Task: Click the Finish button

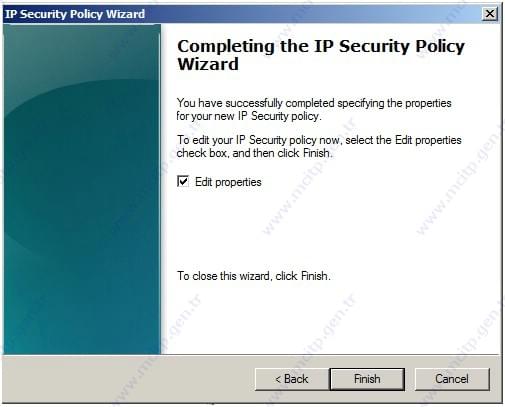Action: point(367,379)
